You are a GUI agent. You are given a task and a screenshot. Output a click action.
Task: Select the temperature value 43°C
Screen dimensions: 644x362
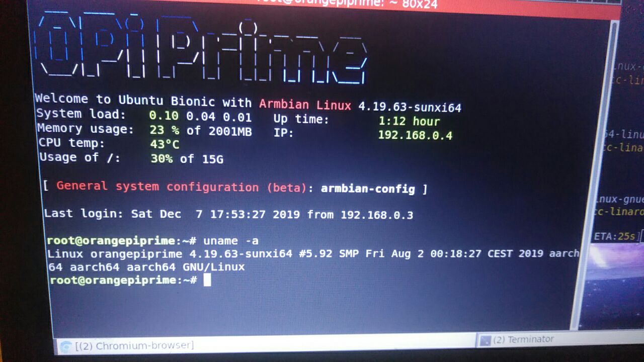coord(165,144)
